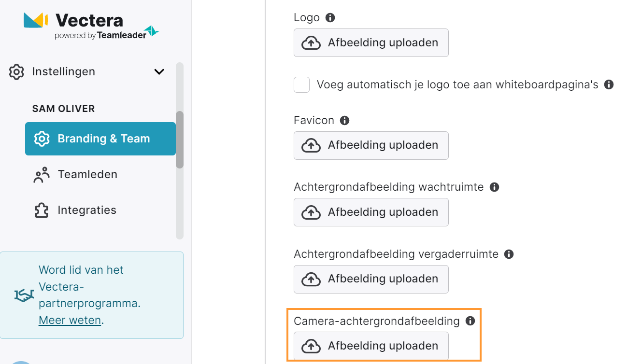This screenshot has width=627, height=364.
Task: Click the sidebar vertical scrollbar thumb
Action: [180, 140]
